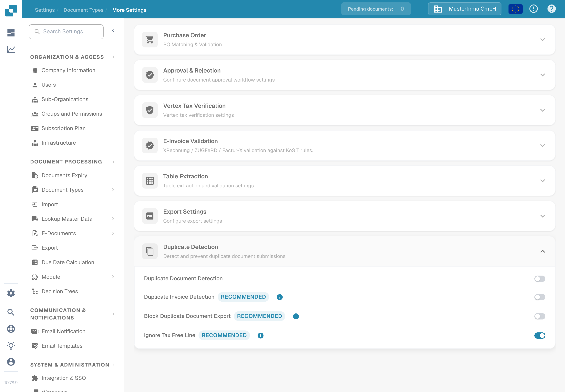The image size is (565, 392).
Task: Expand Module submenu
Action: coord(113,277)
